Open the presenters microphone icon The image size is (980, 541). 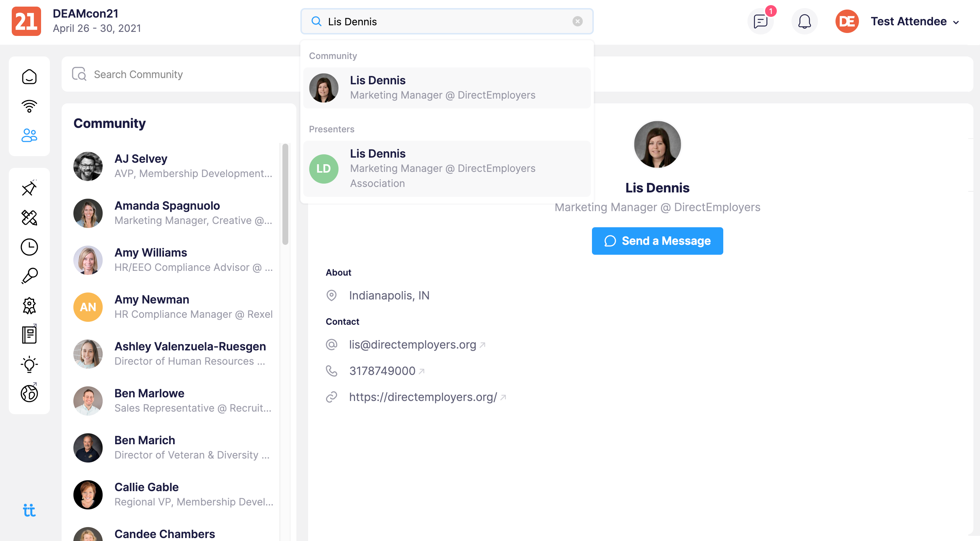[29, 276]
